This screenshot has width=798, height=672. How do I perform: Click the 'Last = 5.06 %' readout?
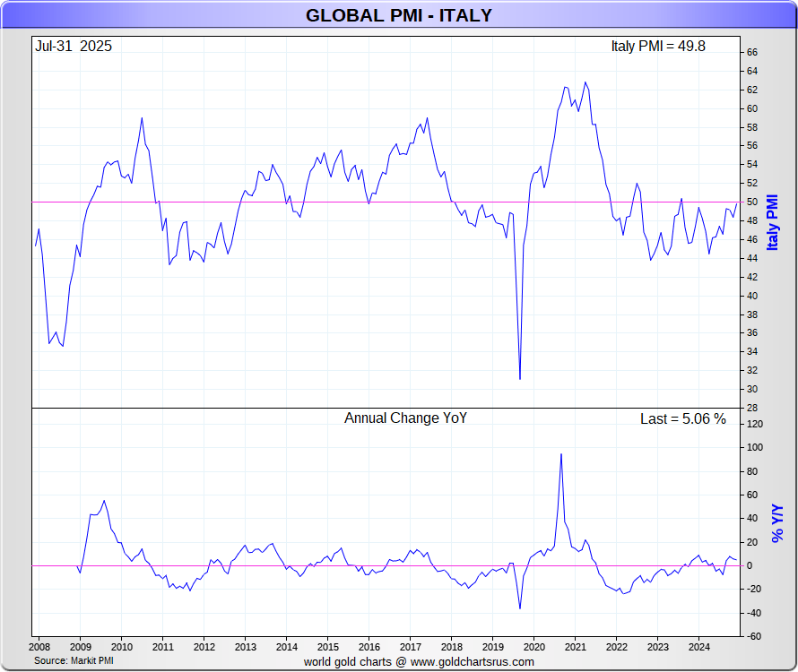[683, 419]
